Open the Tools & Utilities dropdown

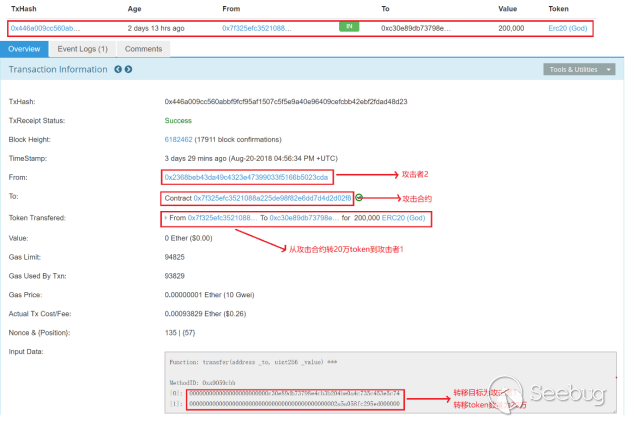(x=579, y=70)
